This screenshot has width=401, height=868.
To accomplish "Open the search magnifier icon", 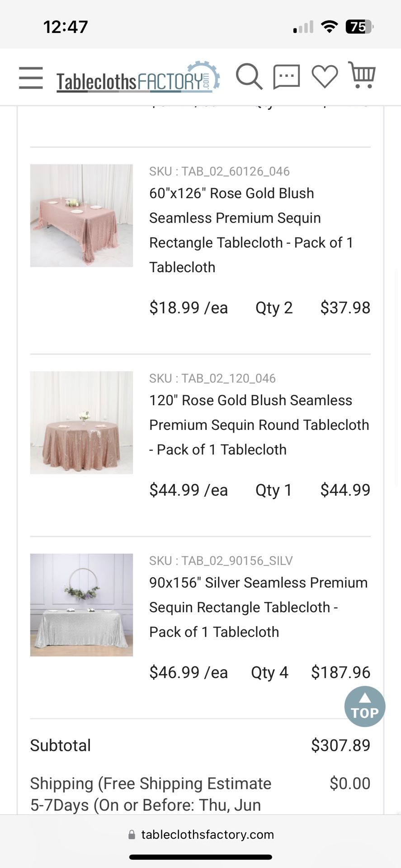I will (x=249, y=76).
